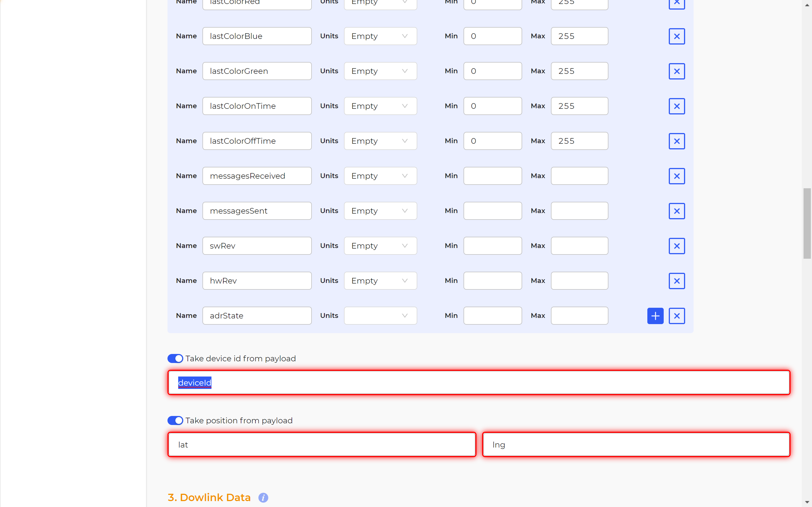Toggle Take device id from payload
Image resolution: width=812 pixels, height=507 pixels.
coord(175,358)
